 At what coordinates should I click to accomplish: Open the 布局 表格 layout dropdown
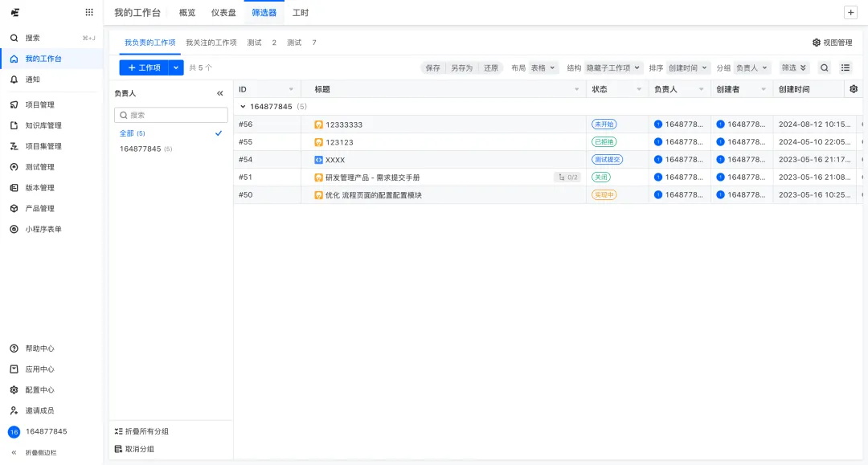point(543,68)
